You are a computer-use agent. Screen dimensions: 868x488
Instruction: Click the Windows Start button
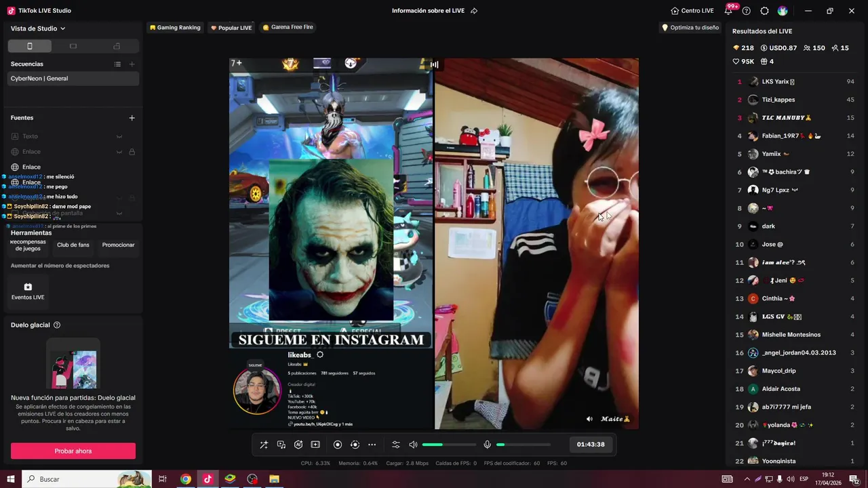pyautogui.click(x=11, y=479)
